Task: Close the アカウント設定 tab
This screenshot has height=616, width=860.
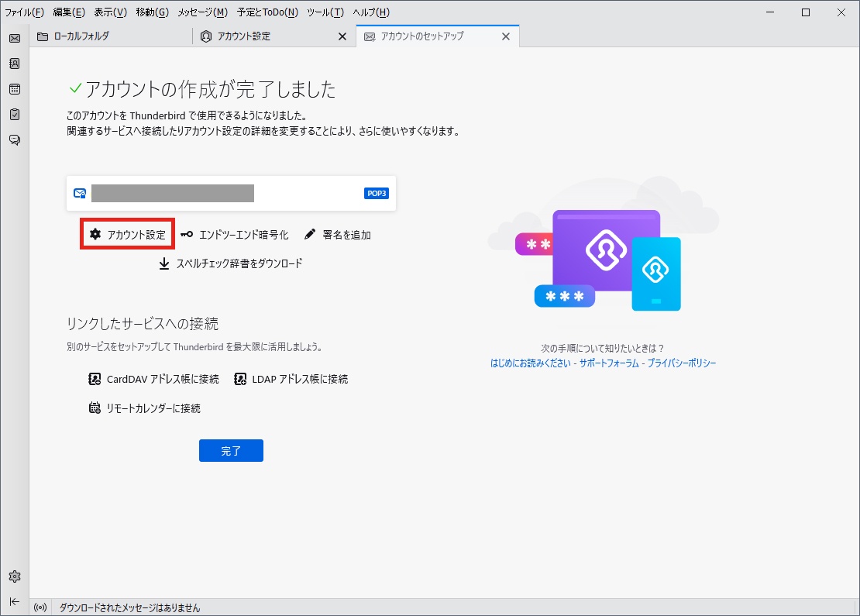Action: click(342, 36)
